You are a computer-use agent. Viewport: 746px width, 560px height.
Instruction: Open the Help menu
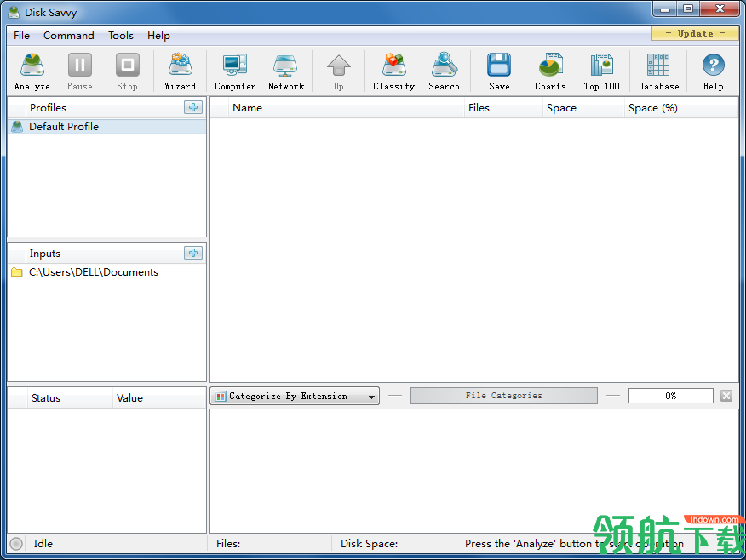point(158,36)
